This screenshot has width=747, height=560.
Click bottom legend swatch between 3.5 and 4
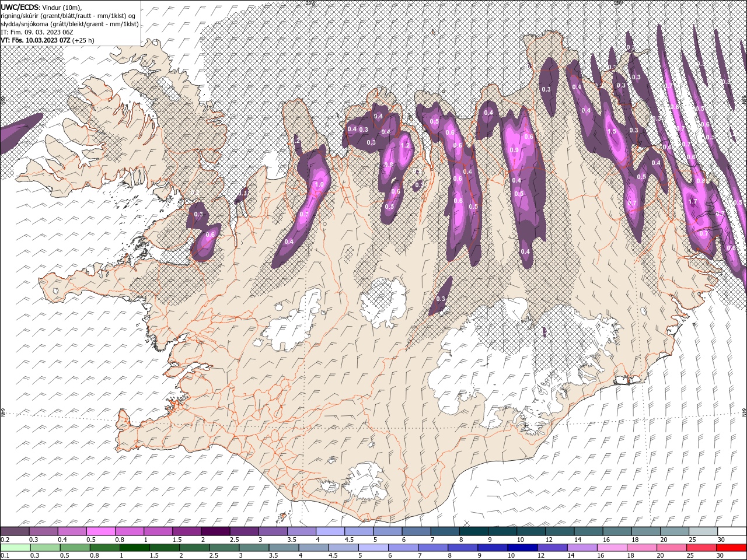284,547
